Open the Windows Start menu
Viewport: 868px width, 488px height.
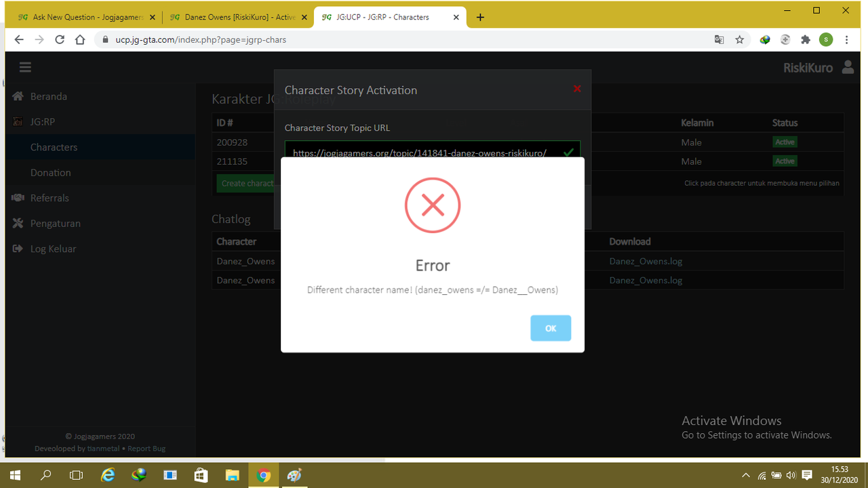[x=15, y=475]
